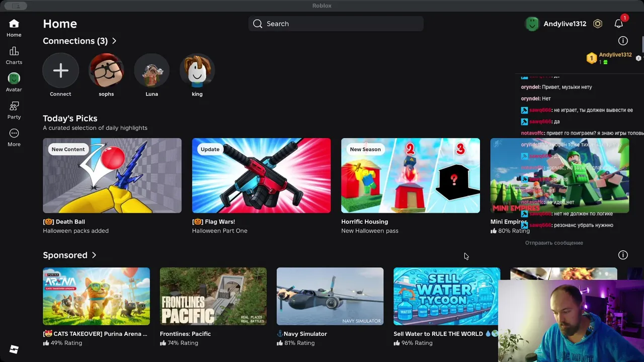Click the Sponsored heading

[x=65, y=255]
